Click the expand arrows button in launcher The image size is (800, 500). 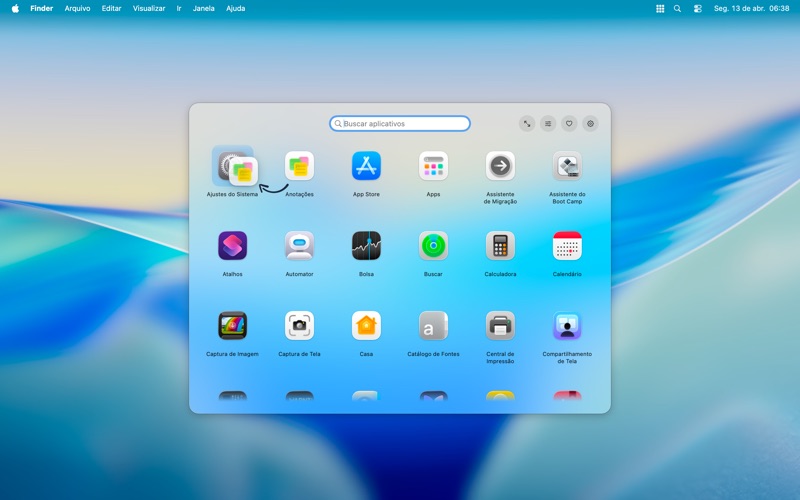(x=527, y=123)
